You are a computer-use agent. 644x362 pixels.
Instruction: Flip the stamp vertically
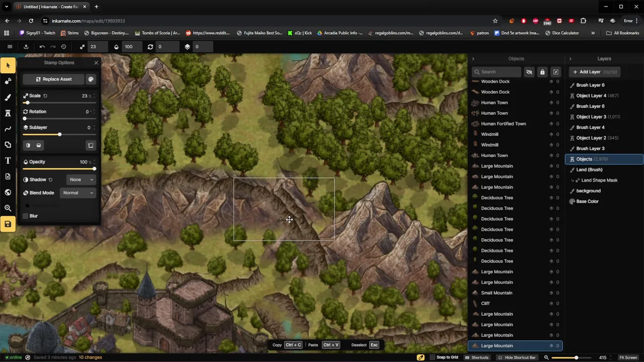(39, 145)
